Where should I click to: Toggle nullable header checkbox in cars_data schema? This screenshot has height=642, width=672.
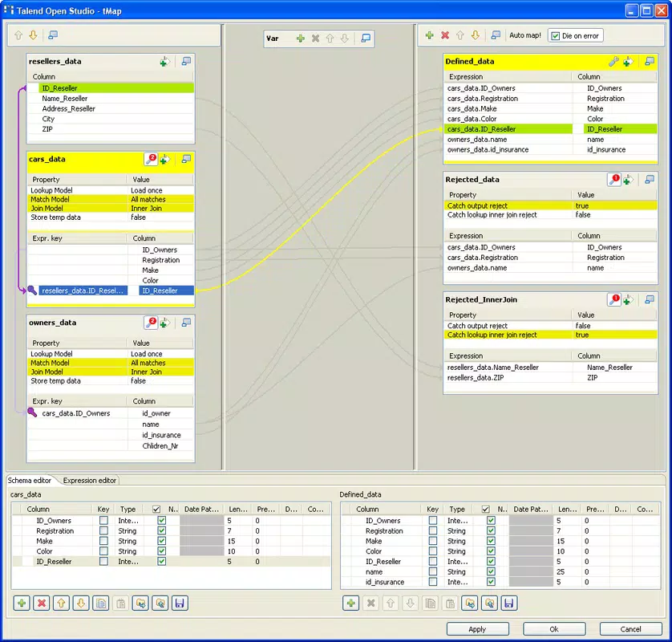[156, 509]
